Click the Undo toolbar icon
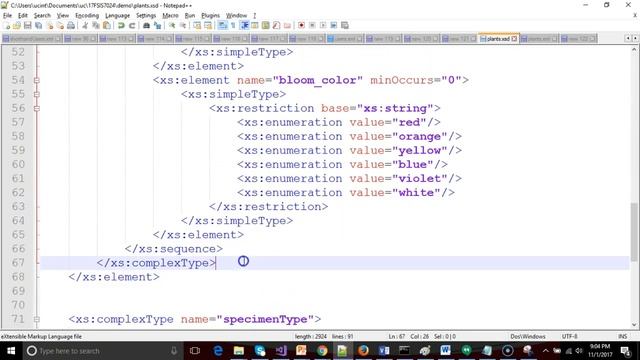640x360 pixels. (121, 26)
